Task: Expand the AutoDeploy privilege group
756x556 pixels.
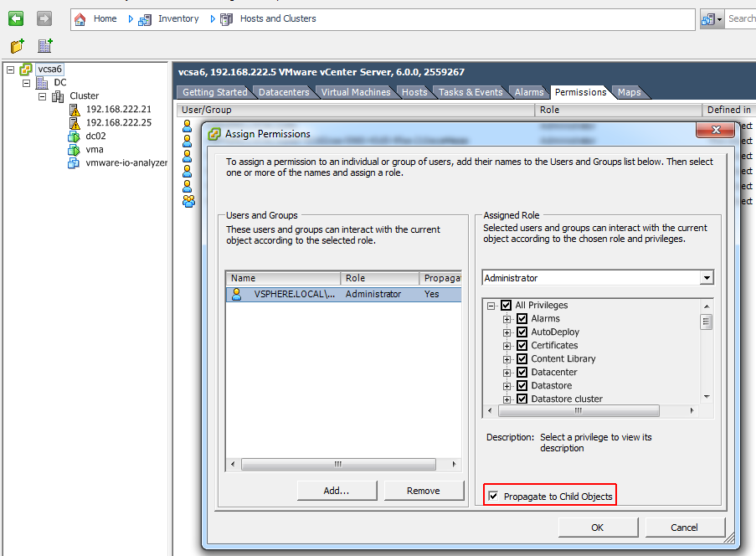Action: pyautogui.click(x=507, y=332)
